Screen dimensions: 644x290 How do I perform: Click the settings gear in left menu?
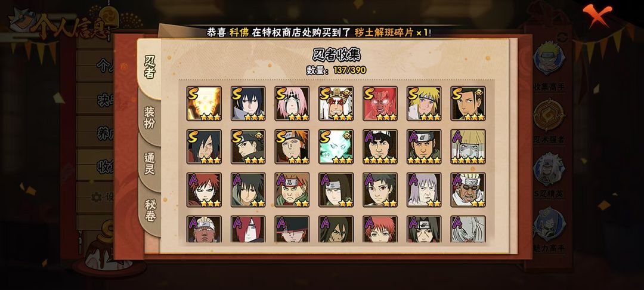tap(97, 197)
